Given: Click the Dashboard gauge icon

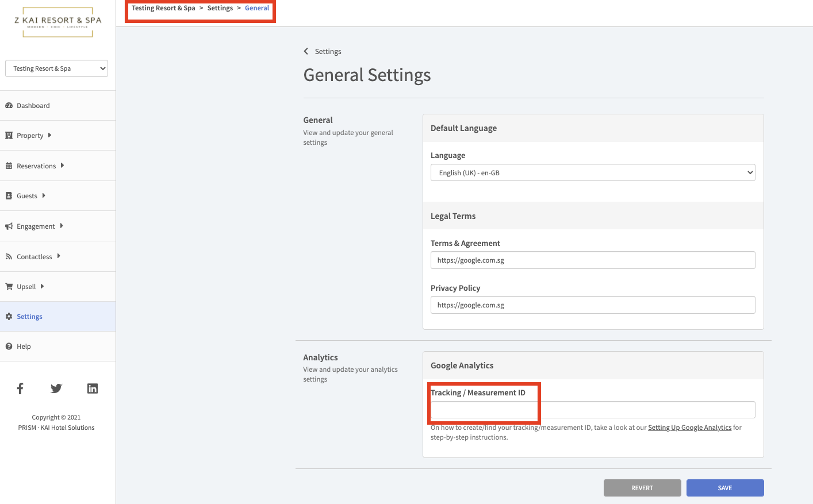Looking at the screenshot, I should point(9,106).
